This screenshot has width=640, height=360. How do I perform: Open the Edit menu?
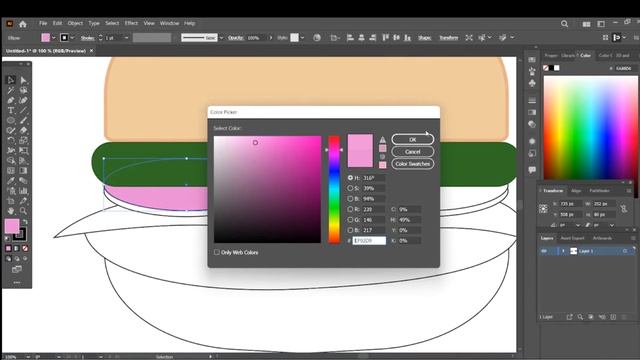pos(57,23)
